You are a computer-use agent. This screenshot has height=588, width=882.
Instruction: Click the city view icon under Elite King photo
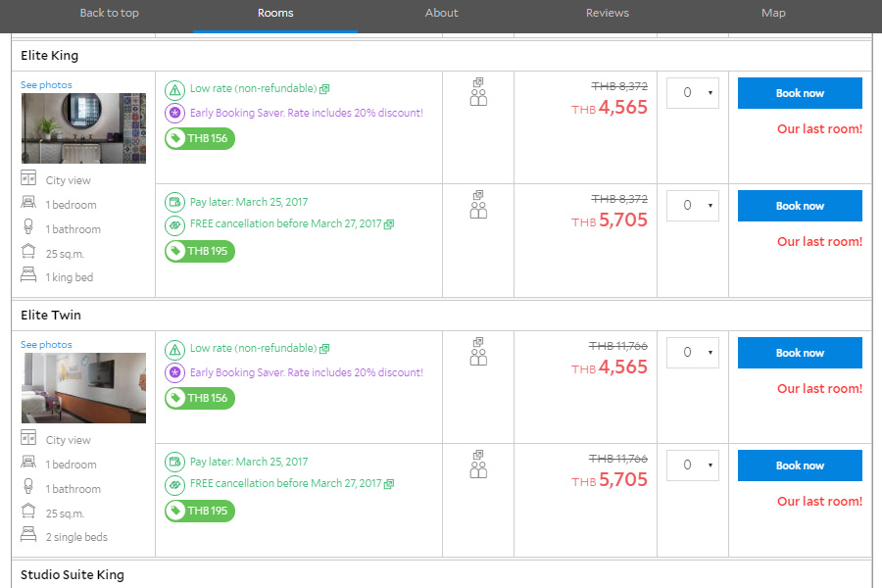[x=28, y=179]
